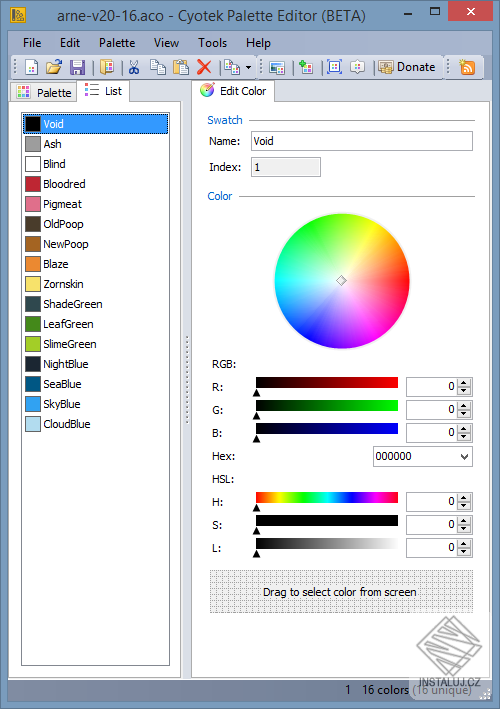Select the Bloodred color row
Screen dimensions: 500x709
(95, 184)
